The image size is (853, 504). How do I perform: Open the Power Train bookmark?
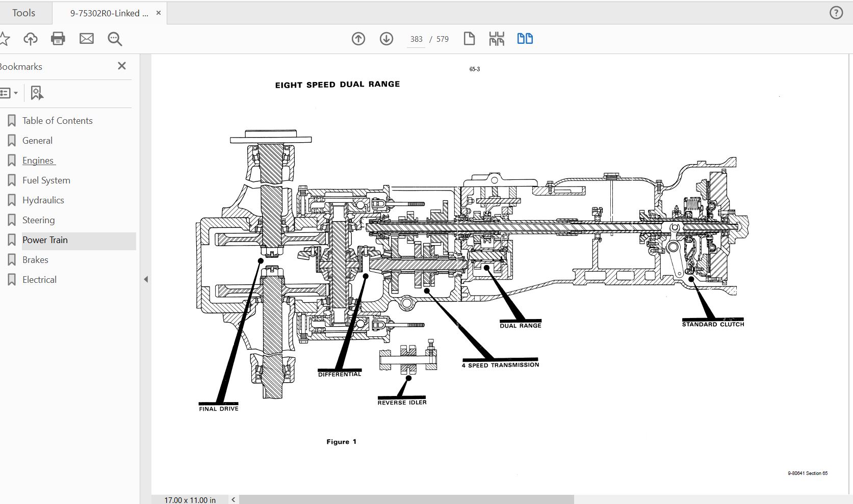45,240
